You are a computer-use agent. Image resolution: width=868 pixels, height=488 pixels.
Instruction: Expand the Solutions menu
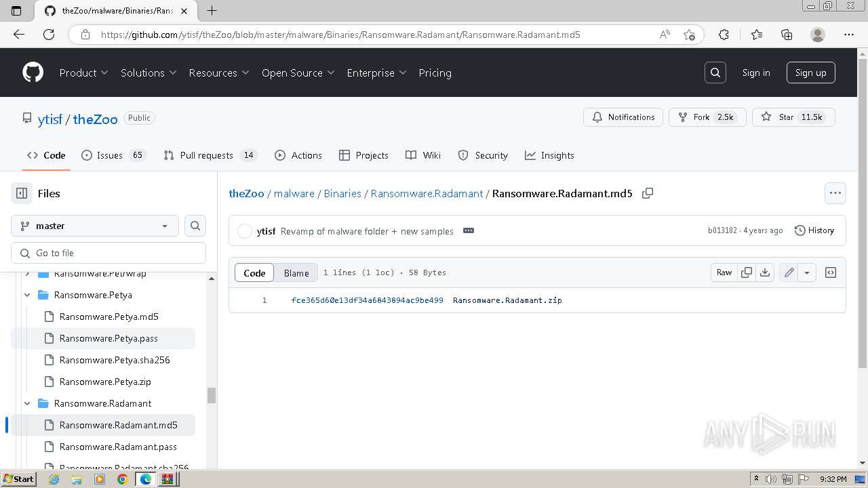149,73
